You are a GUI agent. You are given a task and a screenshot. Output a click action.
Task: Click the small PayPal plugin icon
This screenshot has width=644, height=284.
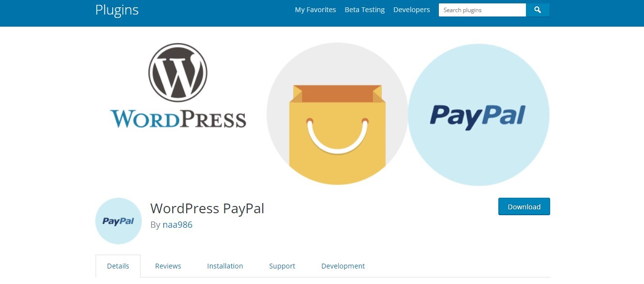pos(119,221)
